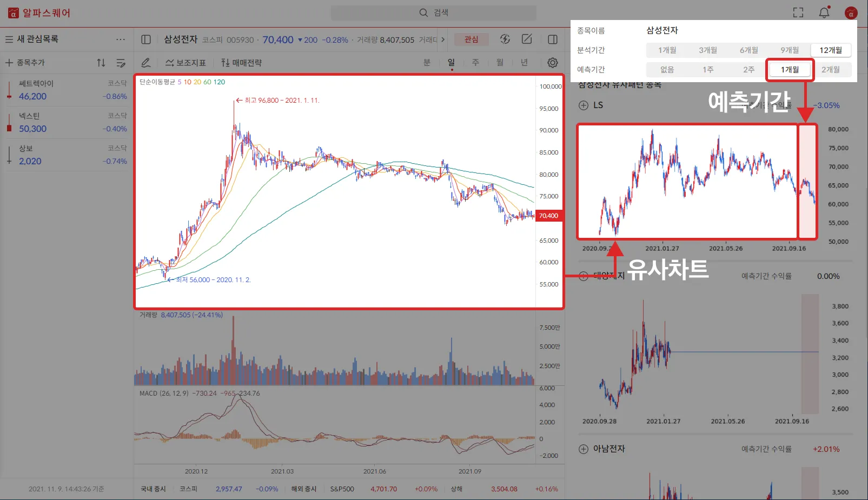
Task: Set 예측기간 to 1주
Action: 708,70
